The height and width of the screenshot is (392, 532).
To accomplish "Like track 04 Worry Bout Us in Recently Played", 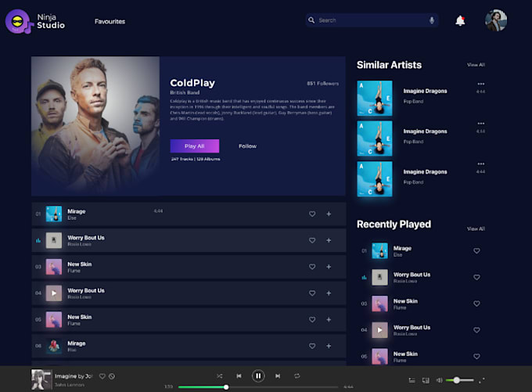I will pos(476,330).
